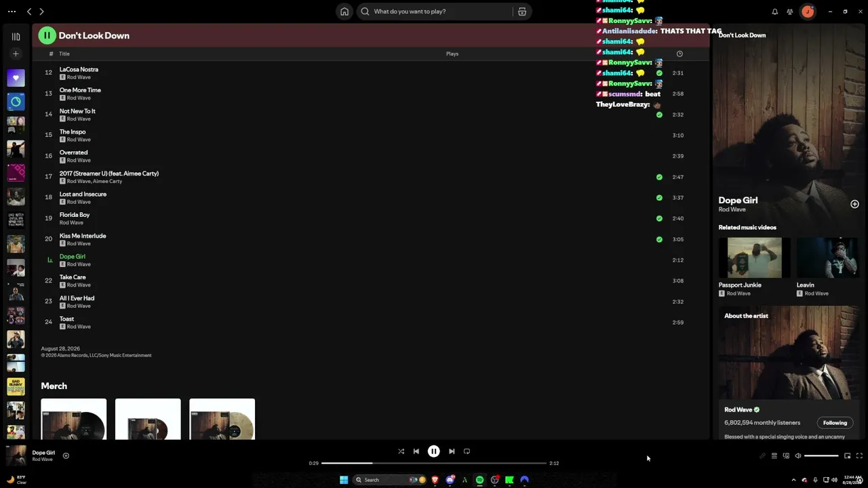Click the duration clock column header
Image resolution: width=868 pixels, height=488 pixels.
pos(679,54)
